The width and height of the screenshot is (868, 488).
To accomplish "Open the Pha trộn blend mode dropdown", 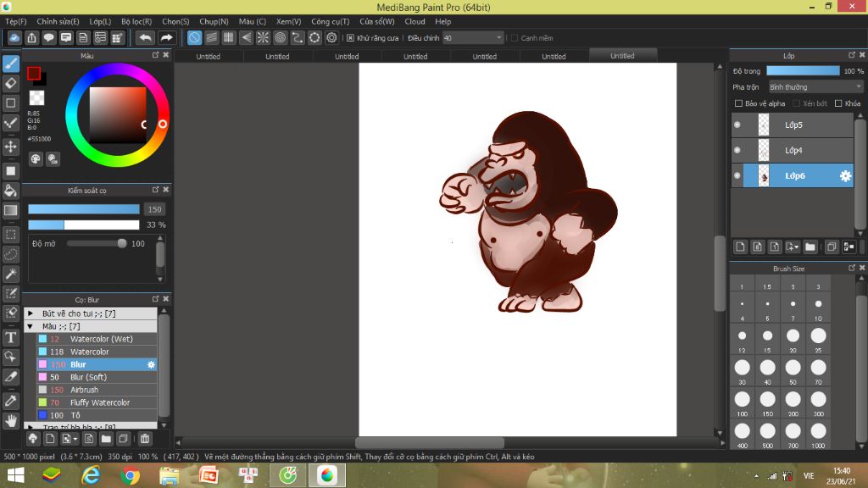I will coord(815,87).
